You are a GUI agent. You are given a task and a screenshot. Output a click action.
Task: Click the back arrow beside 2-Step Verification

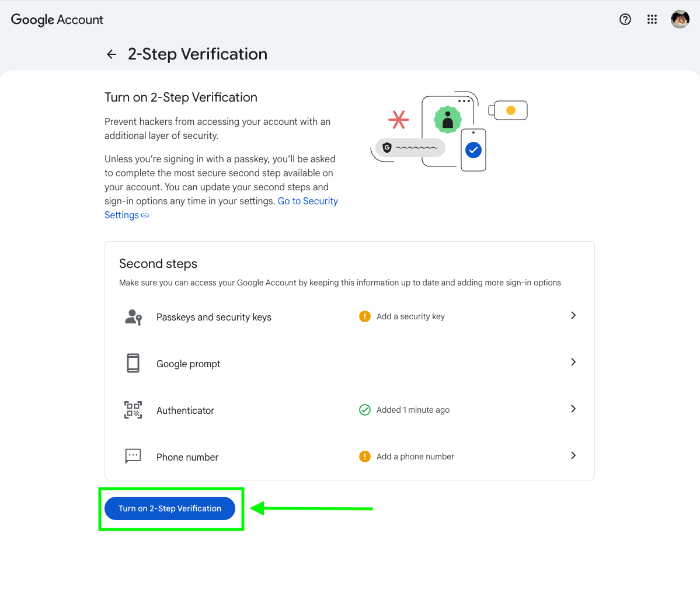[112, 54]
